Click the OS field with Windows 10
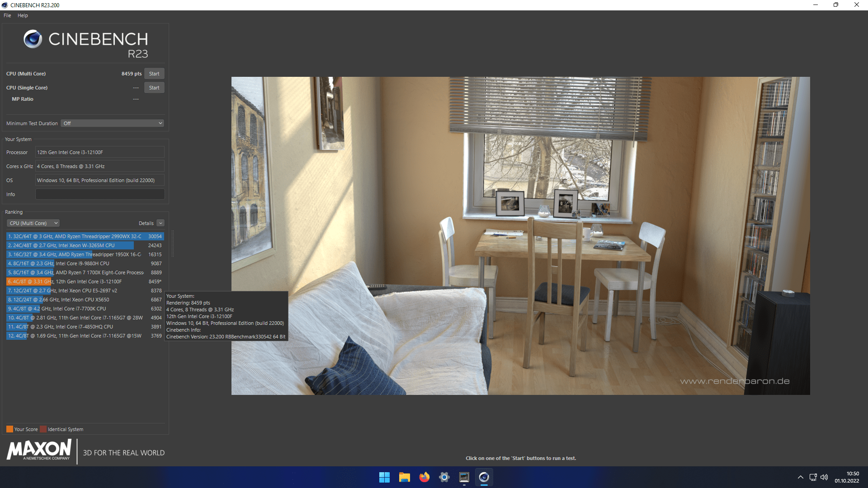Image resolution: width=868 pixels, height=488 pixels. coord(100,180)
